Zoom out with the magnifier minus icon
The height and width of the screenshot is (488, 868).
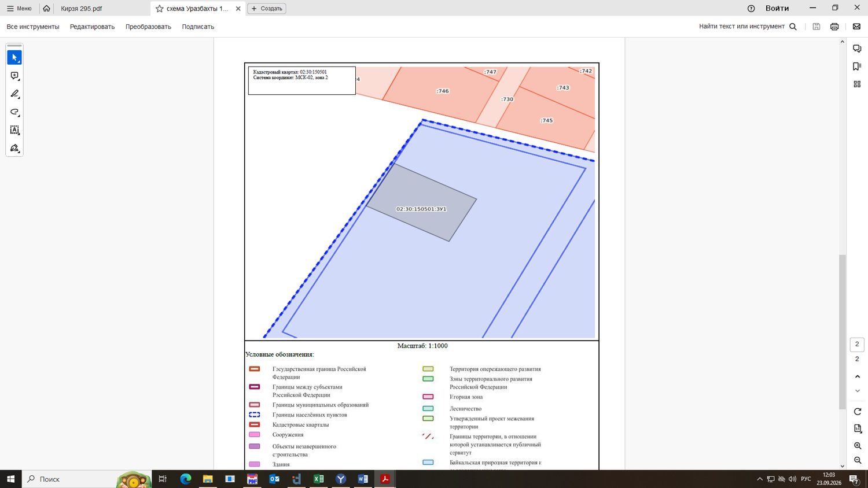point(858,460)
